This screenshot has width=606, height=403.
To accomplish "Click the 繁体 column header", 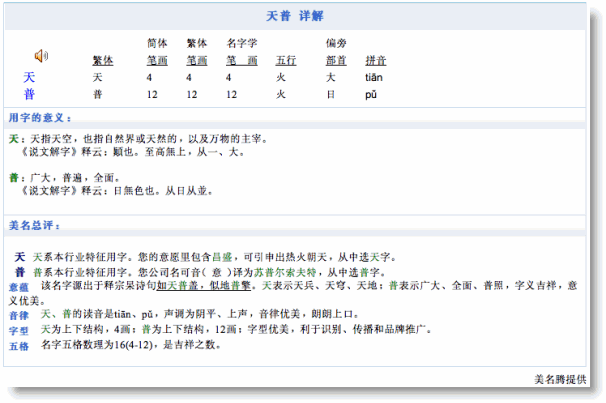I will pos(103,60).
